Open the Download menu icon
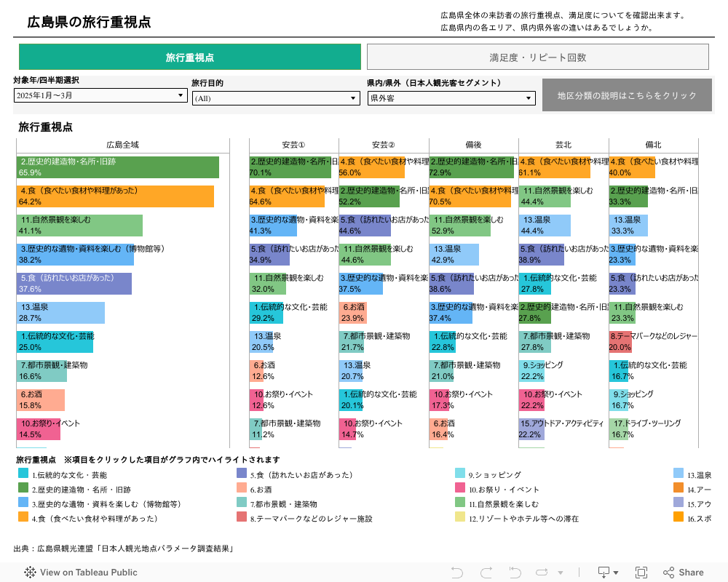The image size is (728, 582). pos(607,573)
